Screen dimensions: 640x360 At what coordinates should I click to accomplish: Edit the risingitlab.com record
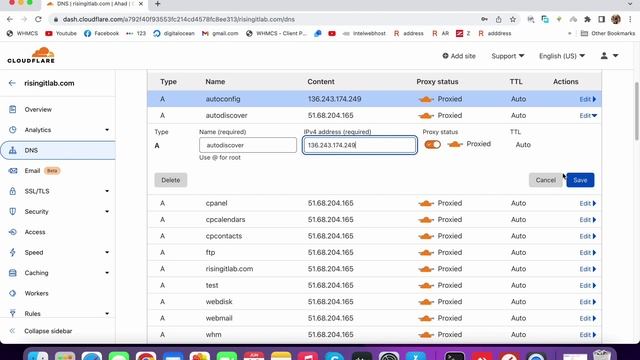click(588, 269)
